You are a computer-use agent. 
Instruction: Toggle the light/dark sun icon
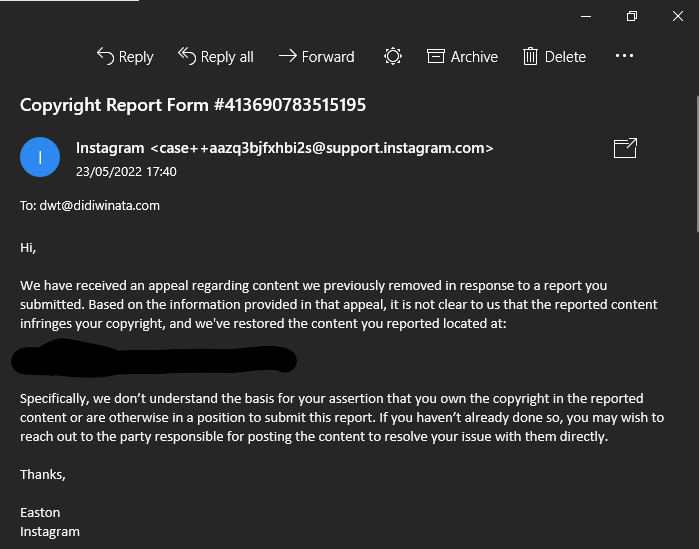pos(393,56)
